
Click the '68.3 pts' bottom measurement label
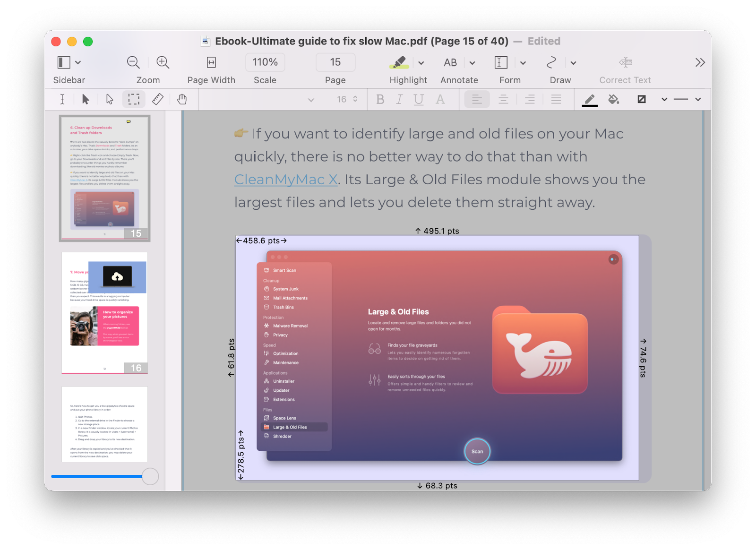(x=437, y=486)
